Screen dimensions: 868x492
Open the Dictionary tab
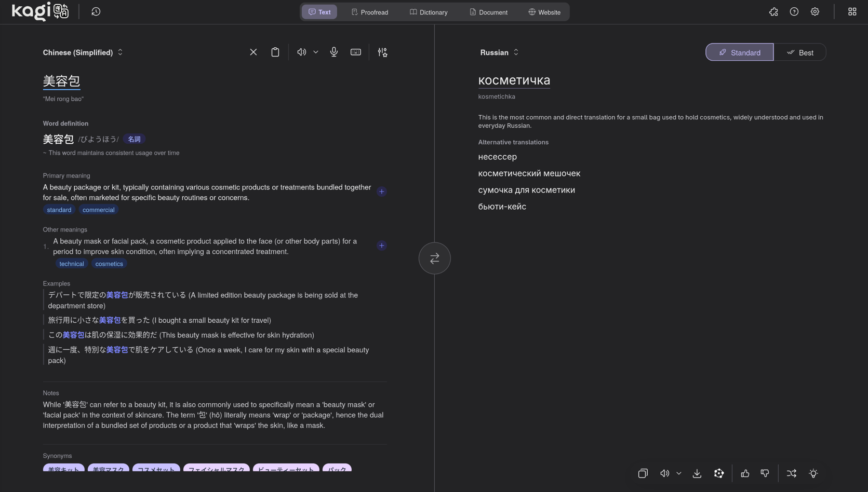428,12
